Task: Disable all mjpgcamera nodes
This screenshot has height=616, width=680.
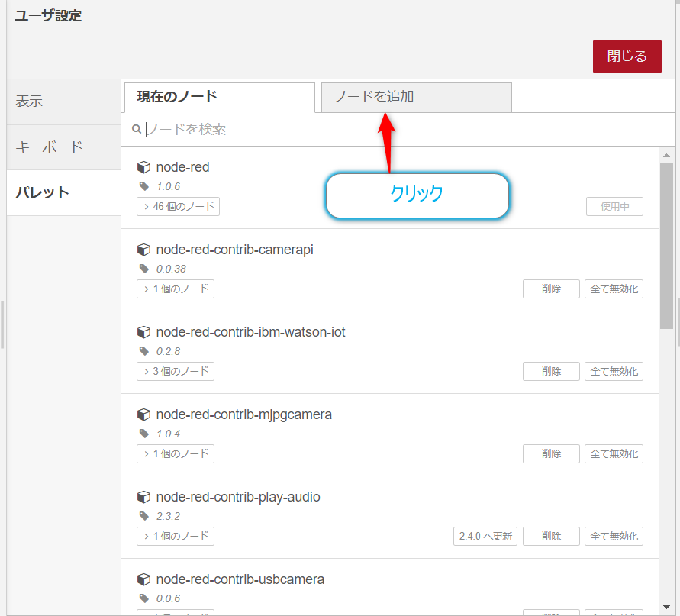Action: click(x=614, y=453)
